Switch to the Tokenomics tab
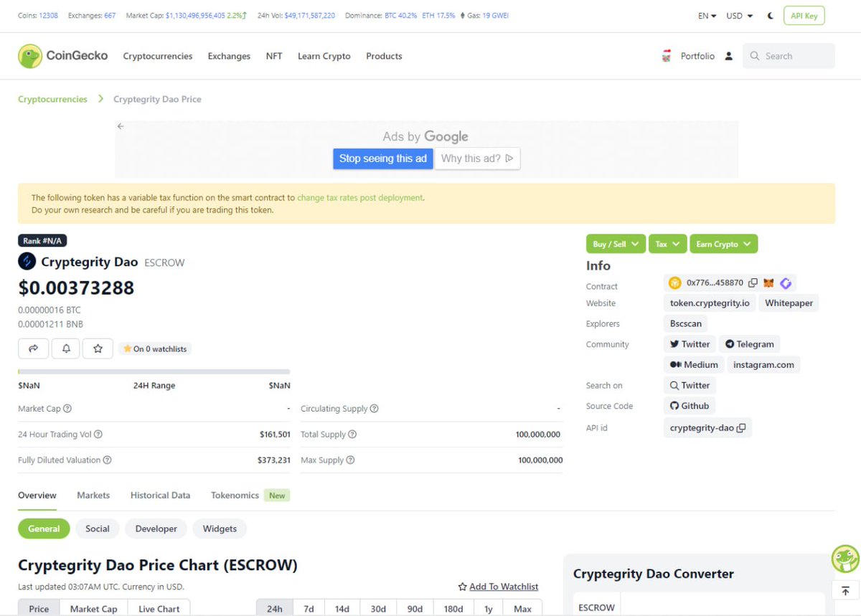 235,496
